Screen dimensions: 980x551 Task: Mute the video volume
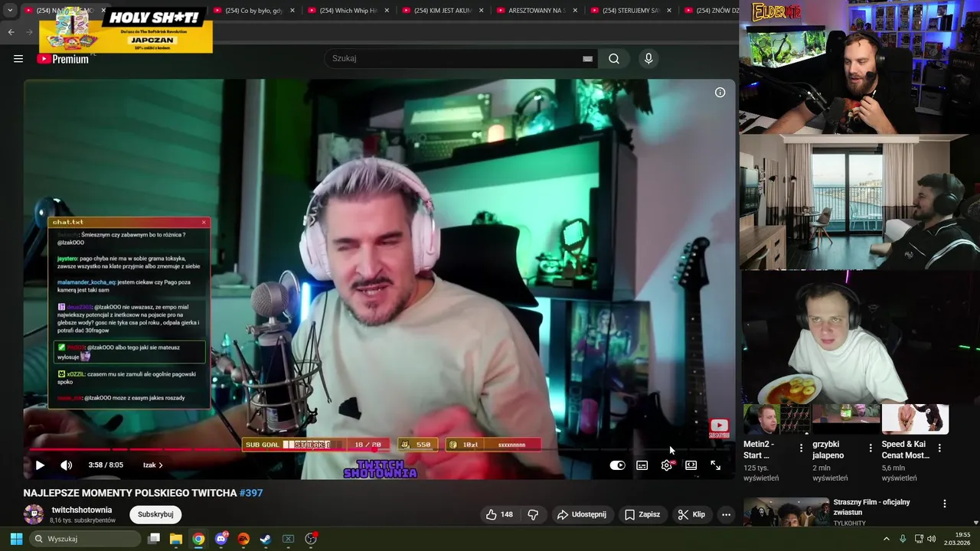67,465
